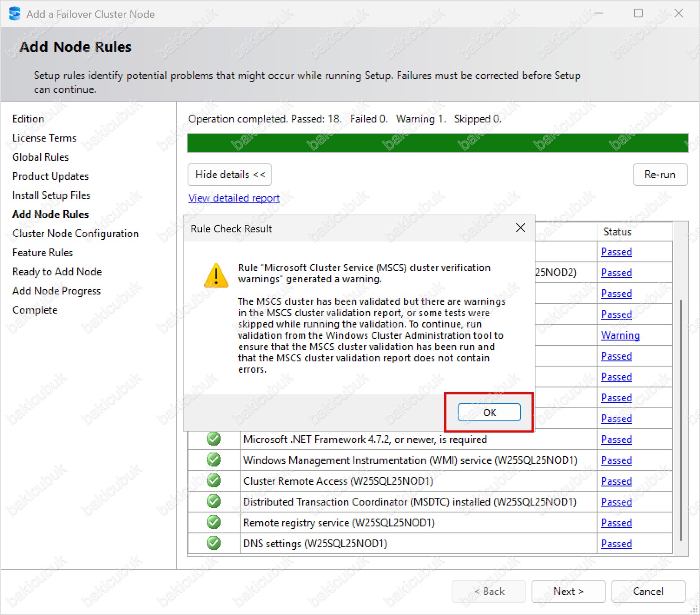Click the SQL Server setup icon in title bar
Image resolution: width=700 pixels, height=615 pixels.
(x=15, y=14)
